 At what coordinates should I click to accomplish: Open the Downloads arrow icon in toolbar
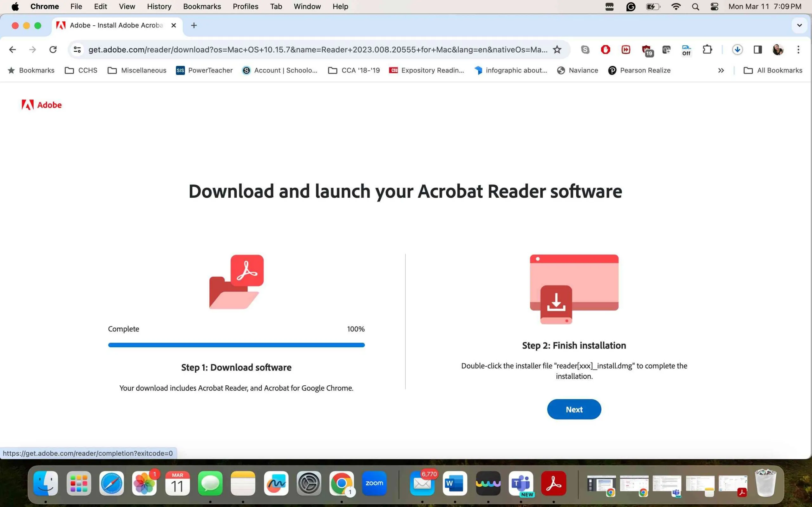737,50
